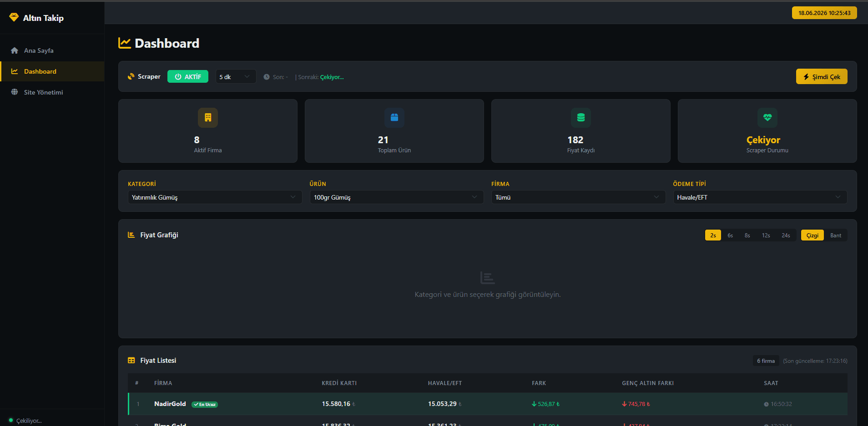Click the Ana Sayfa home icon
Screen dimensions: 868x426
tap(15, 50)
